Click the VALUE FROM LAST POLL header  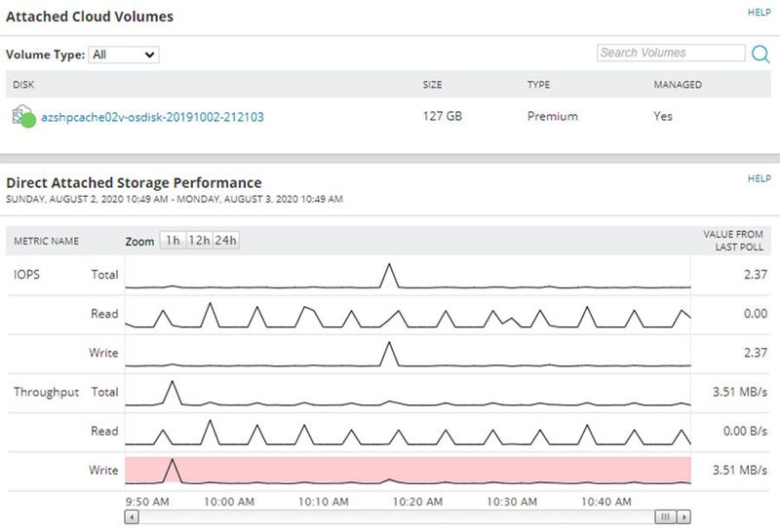733,241
